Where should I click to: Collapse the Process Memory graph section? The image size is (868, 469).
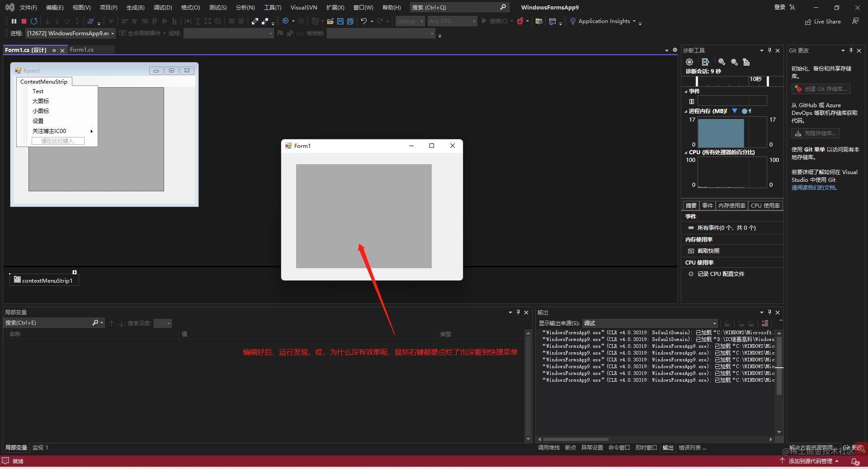tap(686, 111)
